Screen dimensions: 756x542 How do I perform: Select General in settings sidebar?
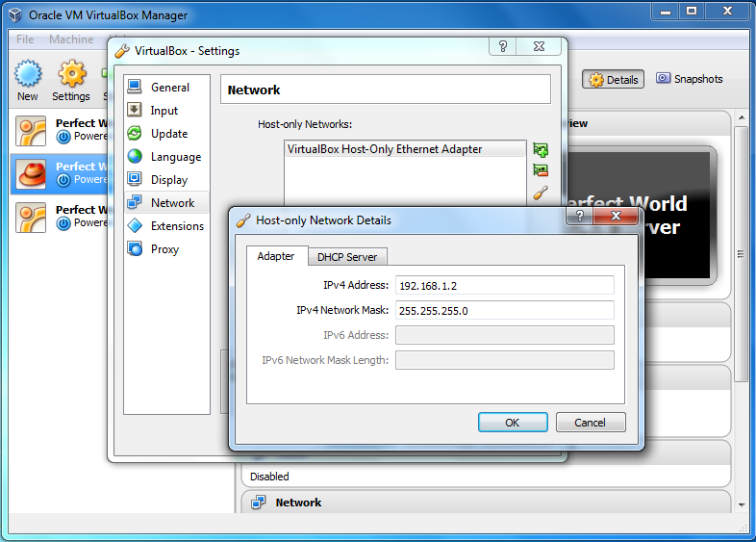pyautogui.click(x=166, y=88)
